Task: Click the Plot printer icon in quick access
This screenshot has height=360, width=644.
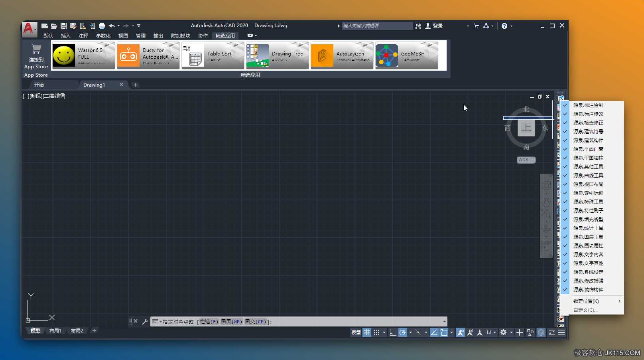Action: click(102, 26)
